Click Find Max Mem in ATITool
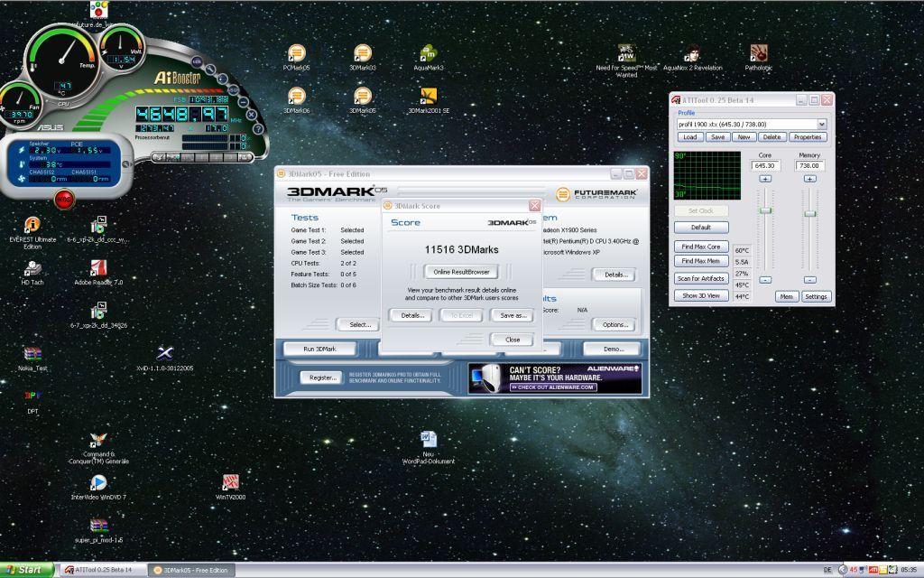 (701, 261)
